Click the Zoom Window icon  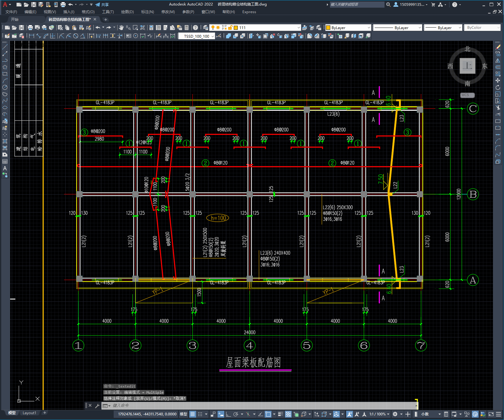tap(135, 28)
